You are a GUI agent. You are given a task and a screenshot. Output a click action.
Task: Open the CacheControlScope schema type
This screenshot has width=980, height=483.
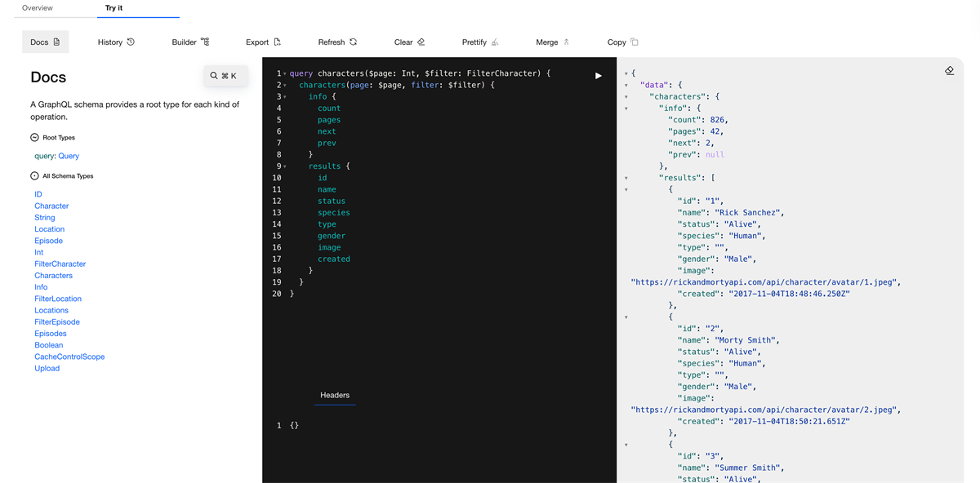69,357
